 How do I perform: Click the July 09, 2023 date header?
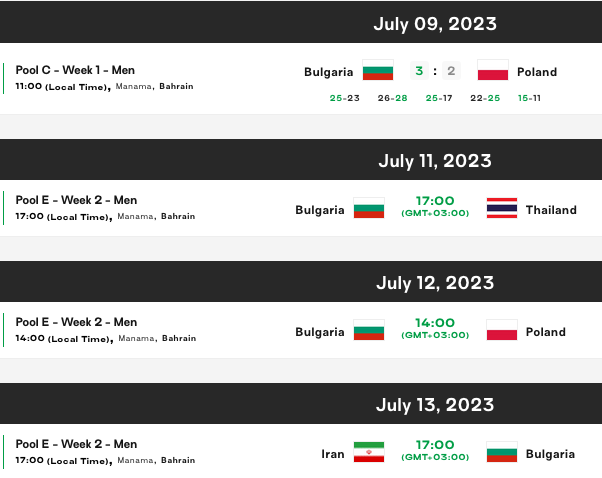point(435,24)
